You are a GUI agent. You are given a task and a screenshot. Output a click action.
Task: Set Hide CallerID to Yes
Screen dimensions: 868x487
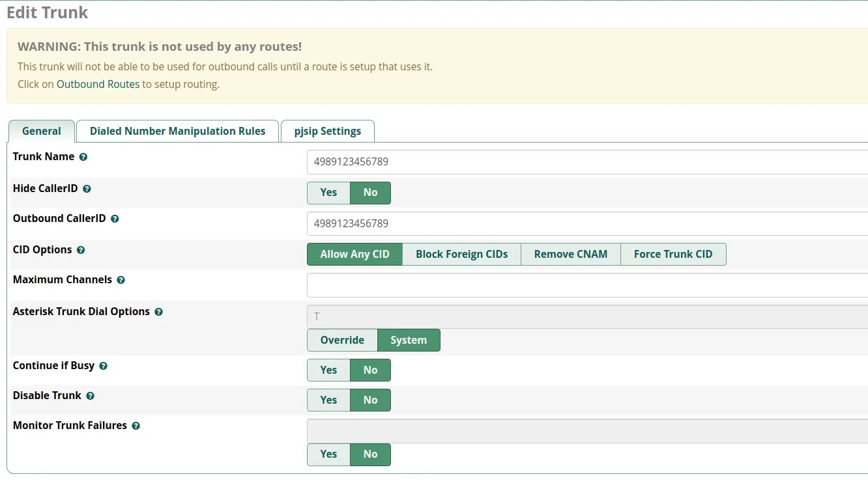point(328,193)
